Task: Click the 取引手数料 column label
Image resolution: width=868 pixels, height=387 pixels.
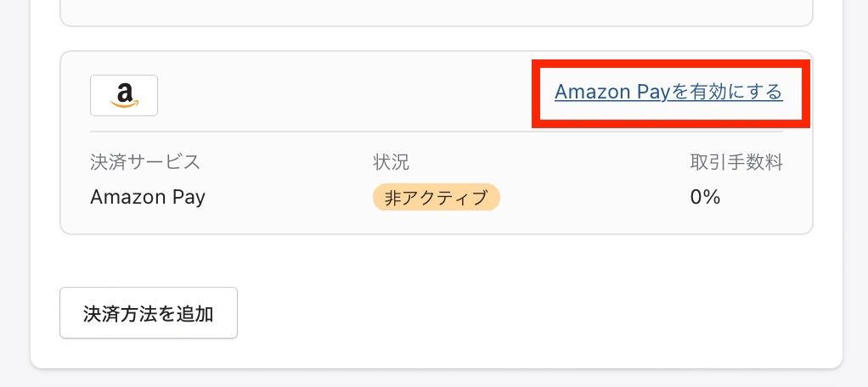Action: (736, 163)
